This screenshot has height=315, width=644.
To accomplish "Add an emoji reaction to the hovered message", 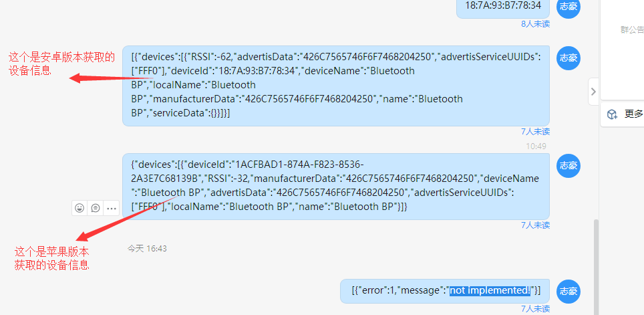I will point(79,208).
